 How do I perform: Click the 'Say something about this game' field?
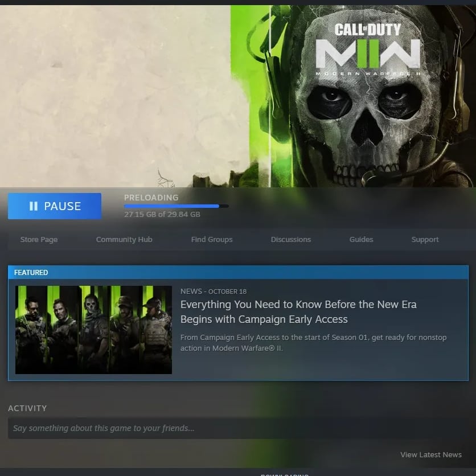238,428
